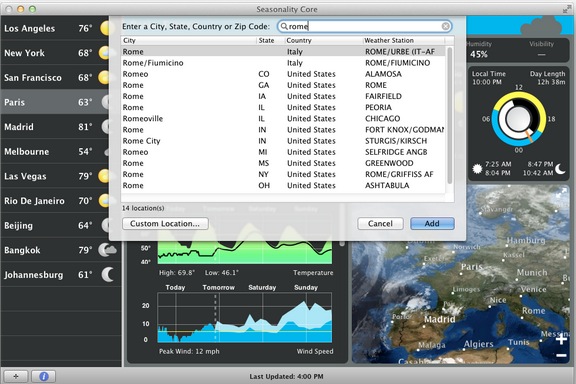
Task: Click the results list vertical scrollbar
Action: point(450,115)
